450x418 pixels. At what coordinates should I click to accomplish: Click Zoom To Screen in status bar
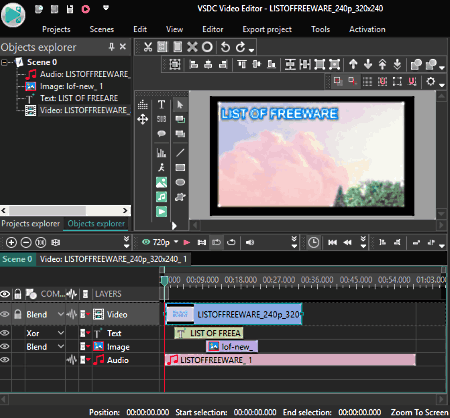coord(419,412)
